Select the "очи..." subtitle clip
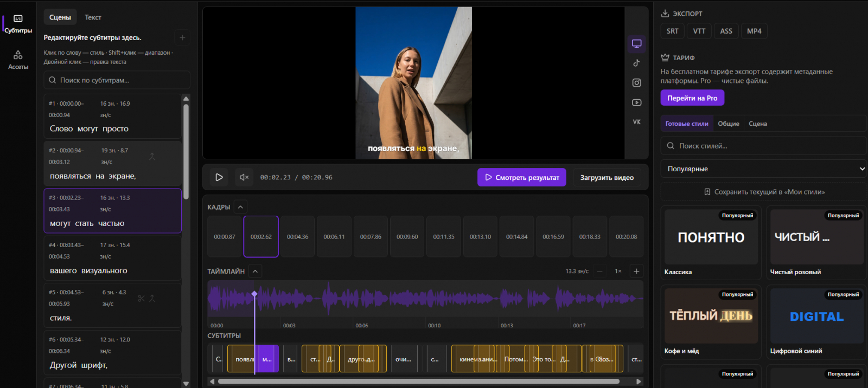 point(403,359)
